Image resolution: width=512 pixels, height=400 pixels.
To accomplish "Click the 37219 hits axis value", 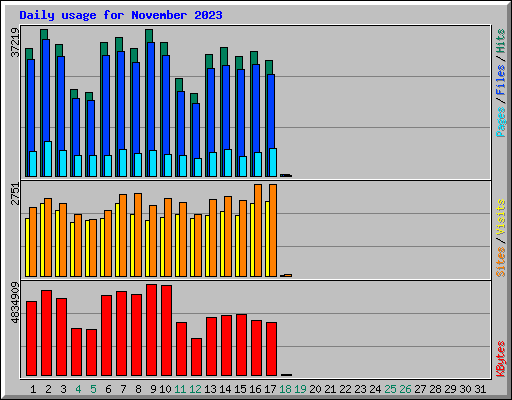I will click(x=15, y=42).
